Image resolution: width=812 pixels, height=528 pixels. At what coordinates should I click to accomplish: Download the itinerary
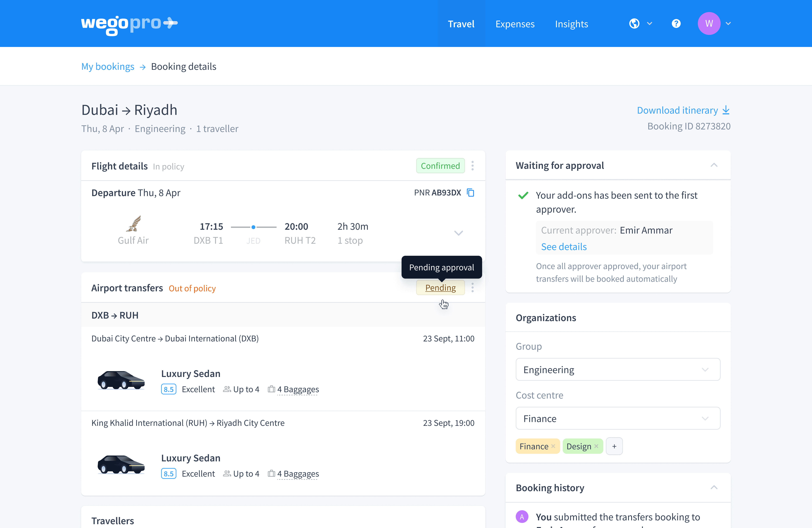click(683, 110)
